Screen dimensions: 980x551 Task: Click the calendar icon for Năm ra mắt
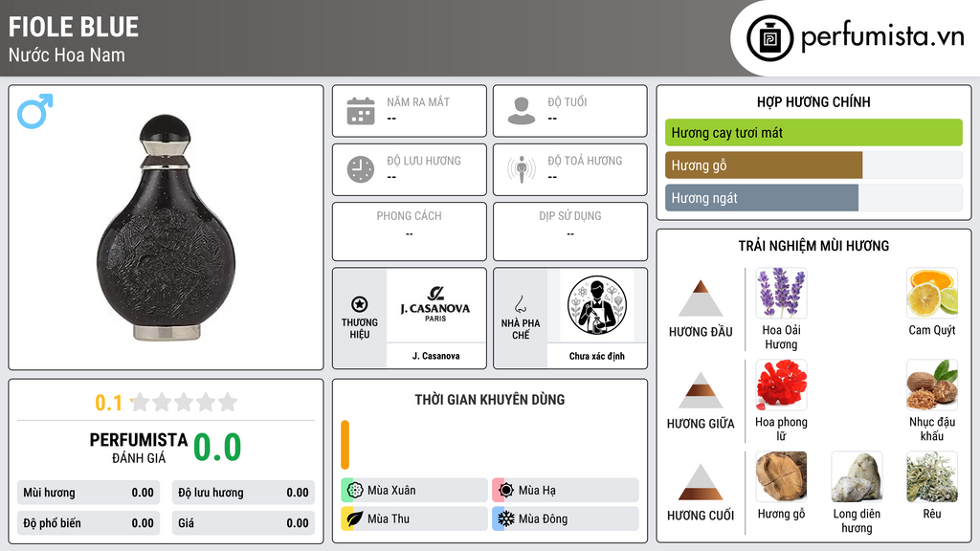361,111
